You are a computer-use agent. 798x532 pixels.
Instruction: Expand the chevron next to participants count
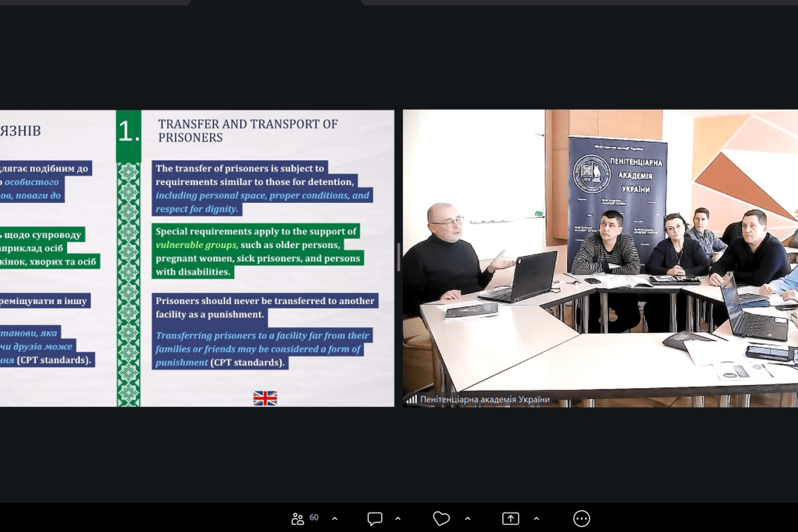pos(334,519)
